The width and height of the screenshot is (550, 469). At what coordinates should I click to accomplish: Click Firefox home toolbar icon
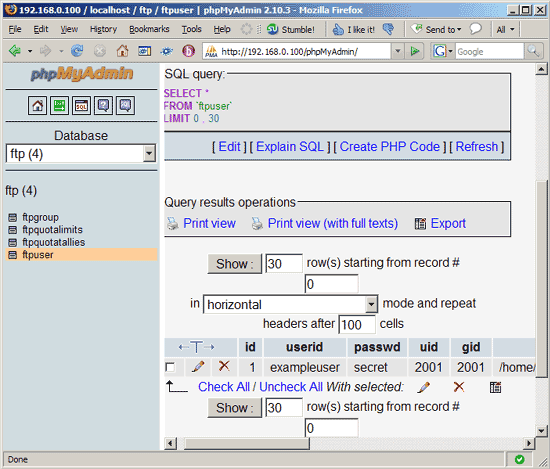click(x=122, y=51)
